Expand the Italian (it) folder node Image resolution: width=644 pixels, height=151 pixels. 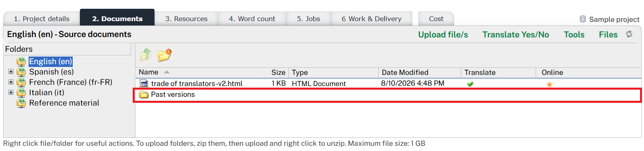(x=11, y=92)
